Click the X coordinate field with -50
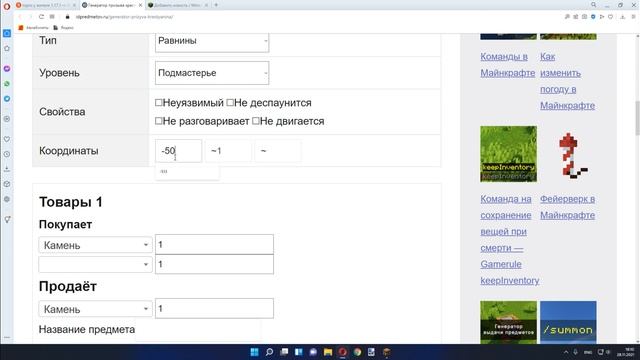 [178, 151]
